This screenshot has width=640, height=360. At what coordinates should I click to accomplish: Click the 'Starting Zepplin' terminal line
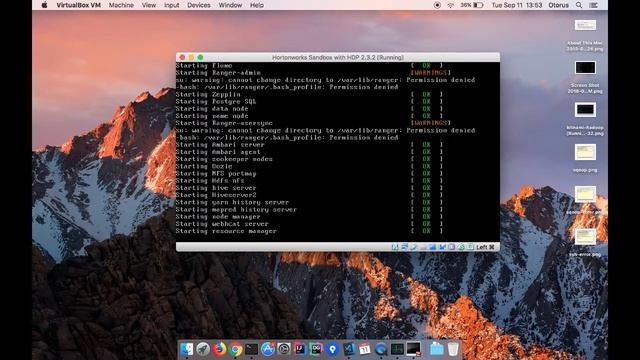tap(208, 94)
